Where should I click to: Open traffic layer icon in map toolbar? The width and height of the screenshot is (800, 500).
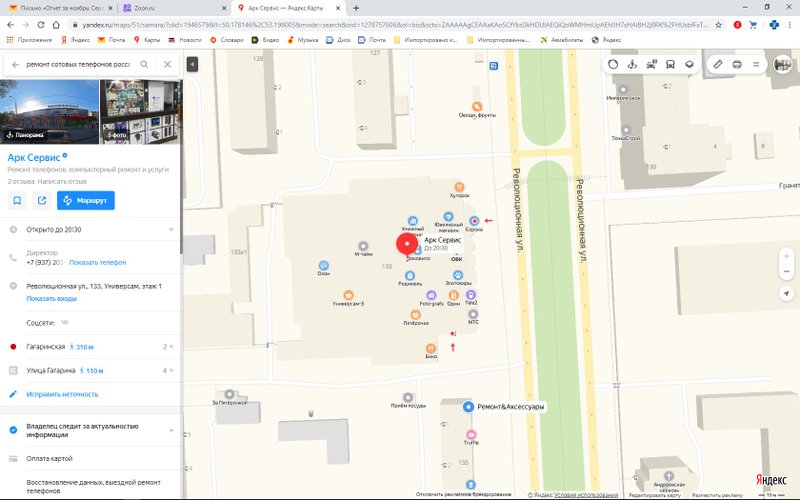(651, 64)
